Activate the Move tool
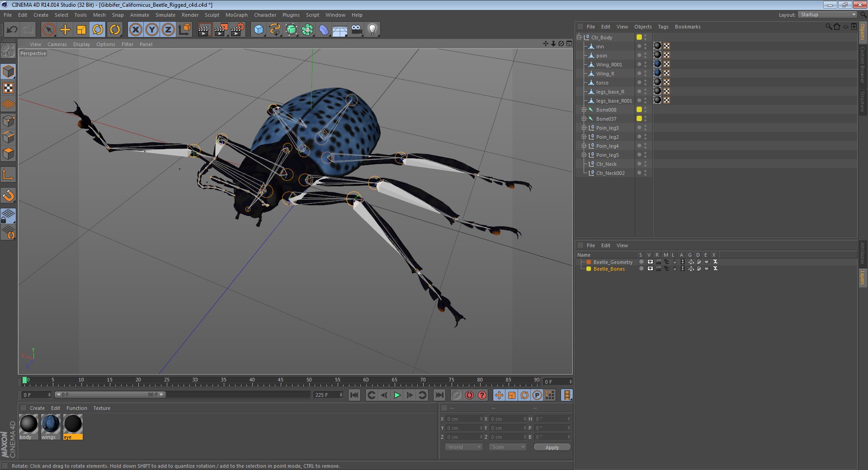The width and height of the screenshot is (868, 470). [65, 30]
